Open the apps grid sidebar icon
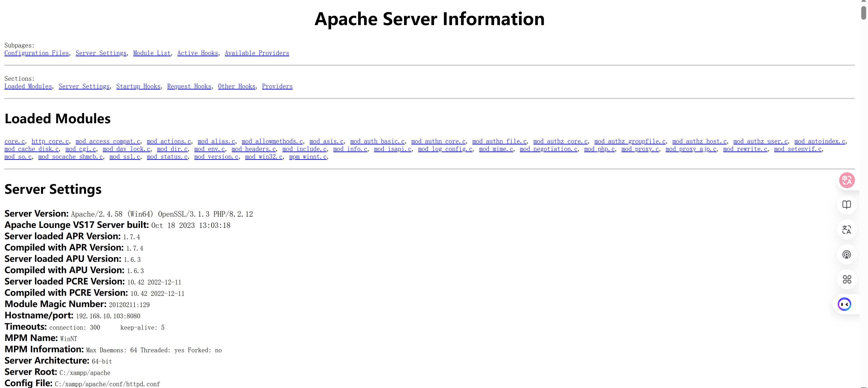 tap(847, 279)
